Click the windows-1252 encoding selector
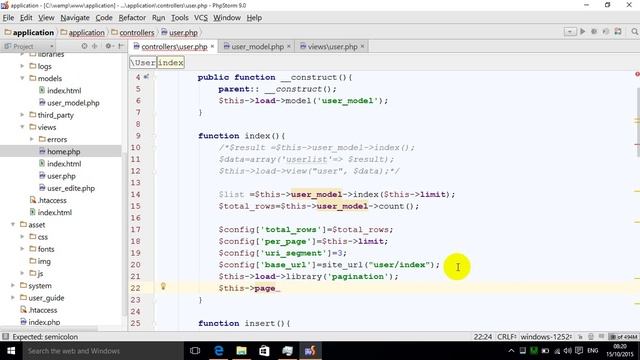Screen dimensions: 640x360 point(546,337)
